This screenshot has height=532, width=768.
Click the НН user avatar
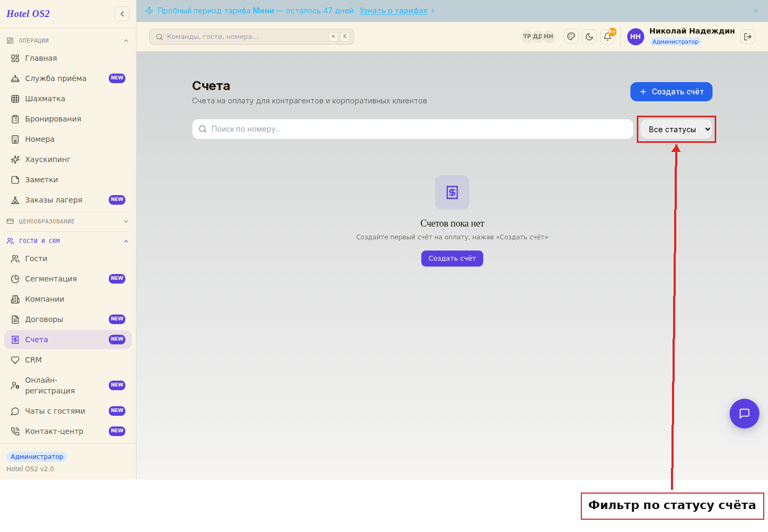pos(636,37)
